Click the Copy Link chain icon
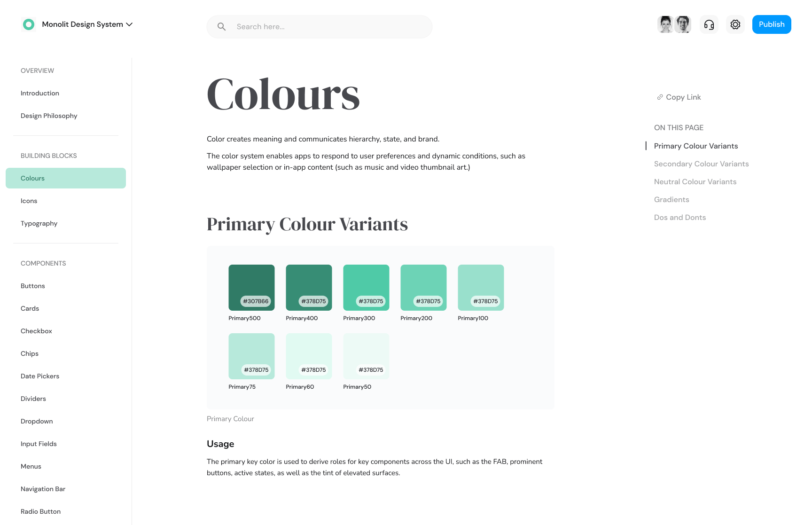812x525 pixels. [660, 97]
